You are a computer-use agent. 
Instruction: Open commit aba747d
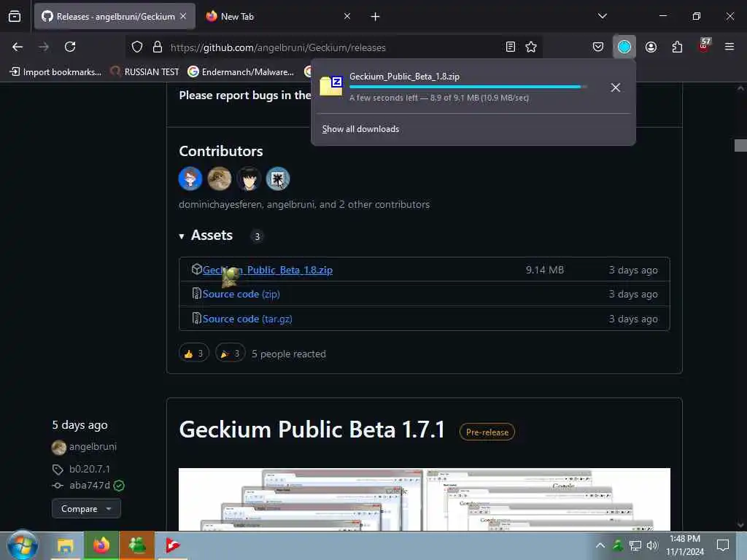pos(90,485)
